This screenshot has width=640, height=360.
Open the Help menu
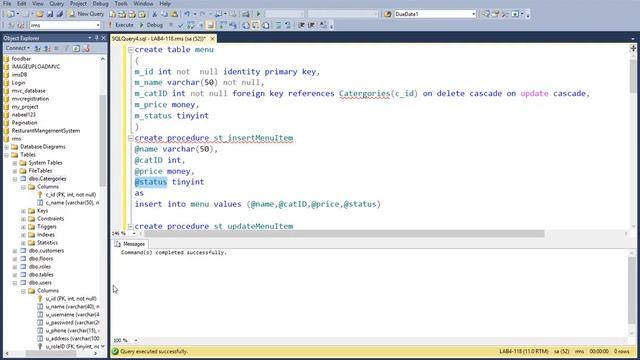165,4
